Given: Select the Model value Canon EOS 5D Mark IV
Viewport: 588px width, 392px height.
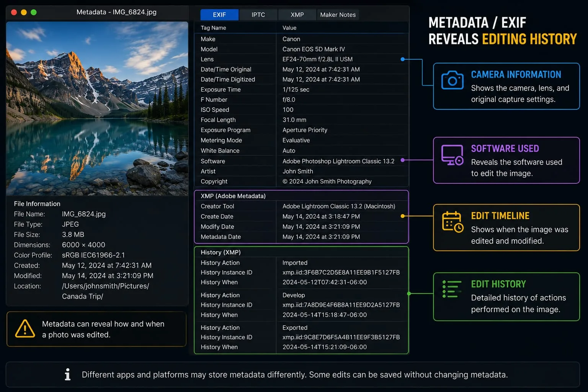Looking at the screenshot, I should pos(314,49).
